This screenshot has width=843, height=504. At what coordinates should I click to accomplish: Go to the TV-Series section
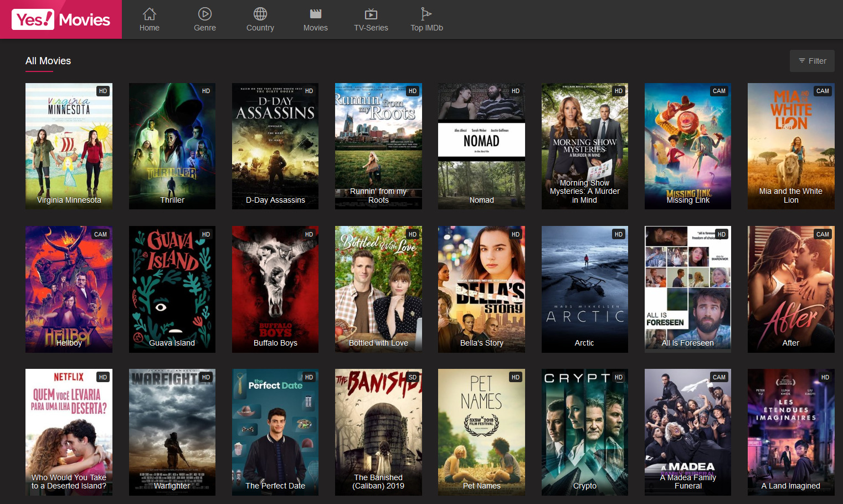click(371, 19)
